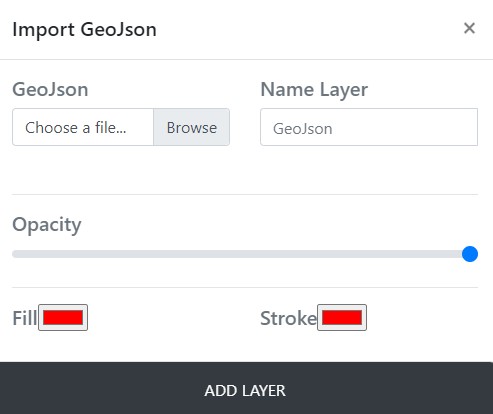Focus the Name Layer text field
The width and height of the screenshot is (493, 414).
[369, 127]
